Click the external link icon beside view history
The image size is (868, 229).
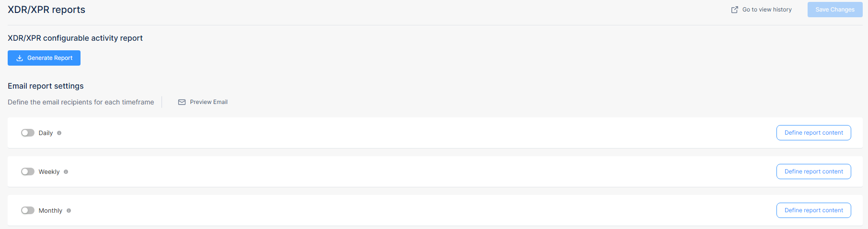click(x=734, y=10)
